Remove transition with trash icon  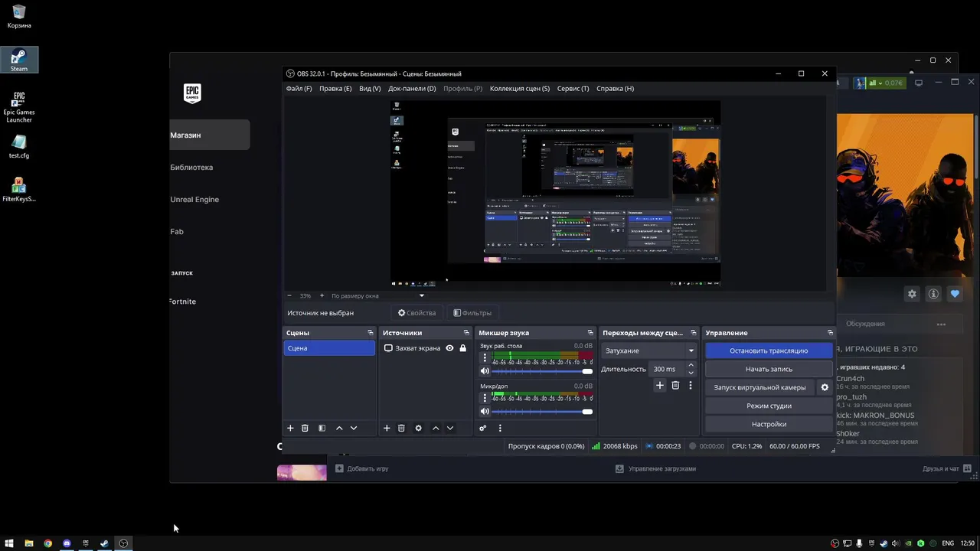[675, 386]
